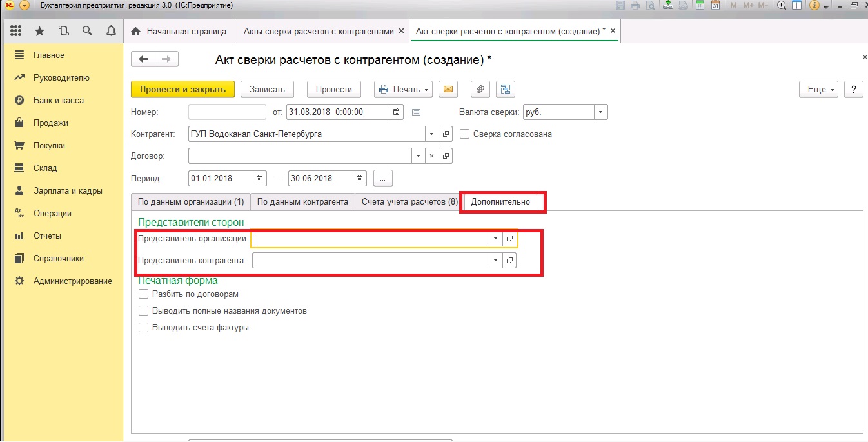Check Выводить счета-фактуры option

(x=144, y=328)
